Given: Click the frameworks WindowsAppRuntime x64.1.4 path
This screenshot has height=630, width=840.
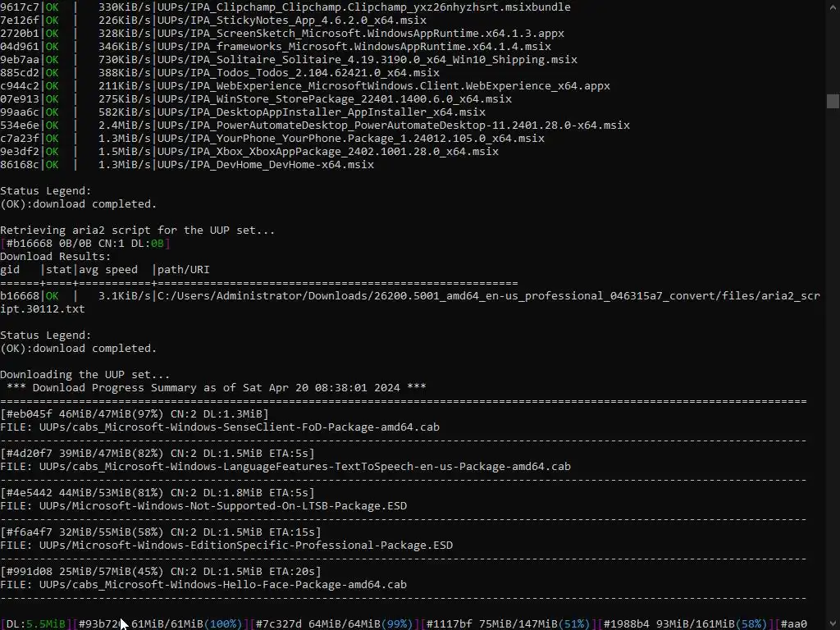Looking at the screenshot, I should 354,47.
